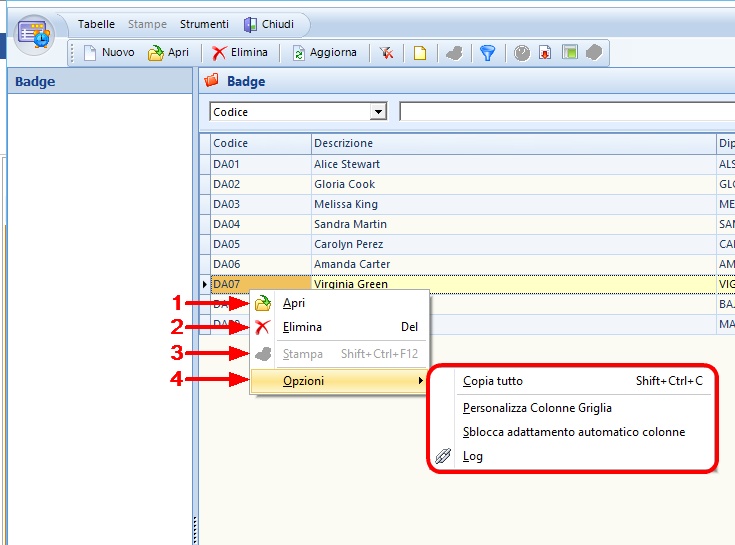Click the yellow blank page toolbar icon
The height and width of the screenshot is (545, 735).
pos(420,53)
